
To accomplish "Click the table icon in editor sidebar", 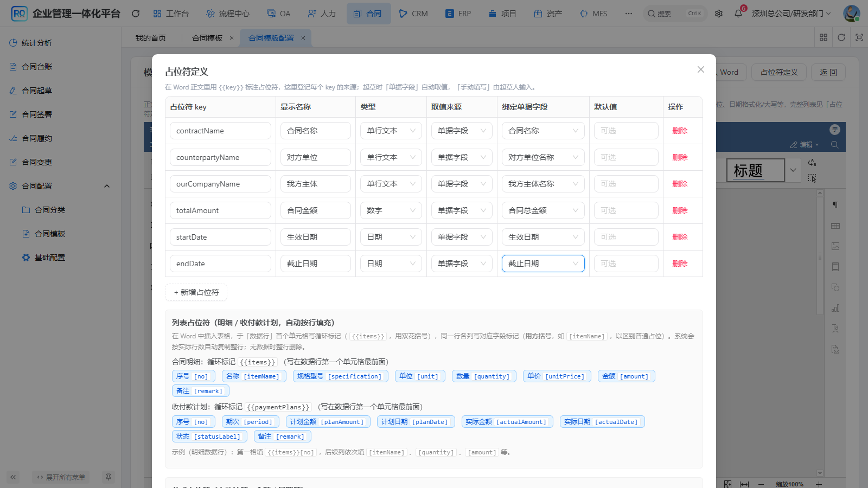I will click(835, 226).
